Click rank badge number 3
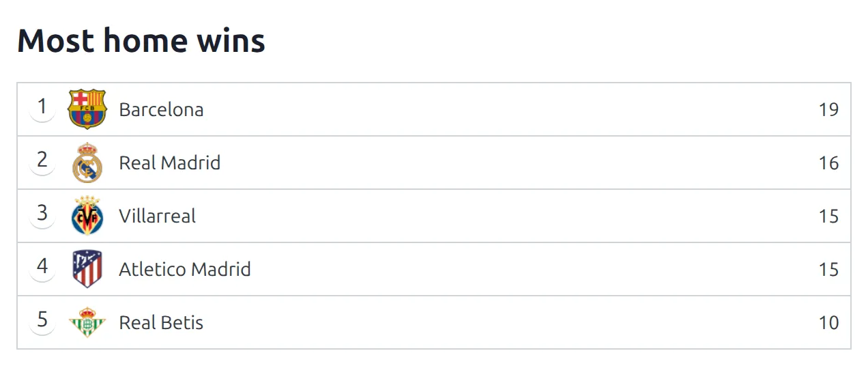The image size is (868, 366). pyautogui.click(x=42, y=214)
